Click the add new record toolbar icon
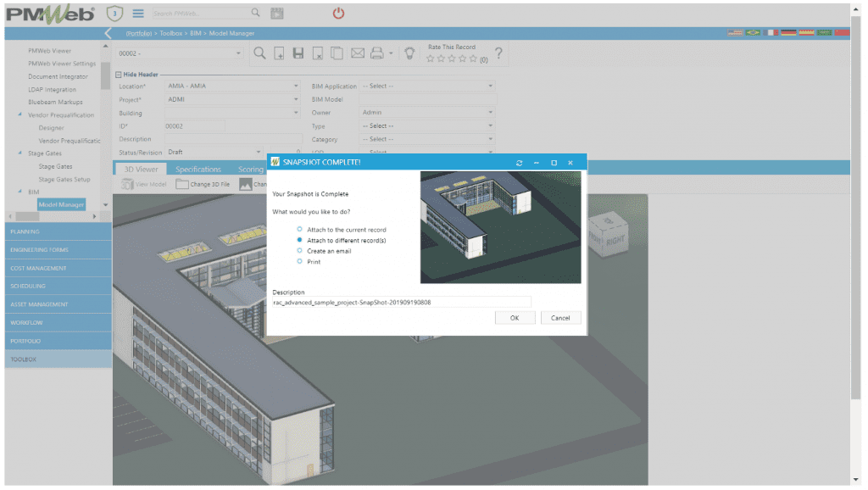The image size is (868, 490). [279, 53]
